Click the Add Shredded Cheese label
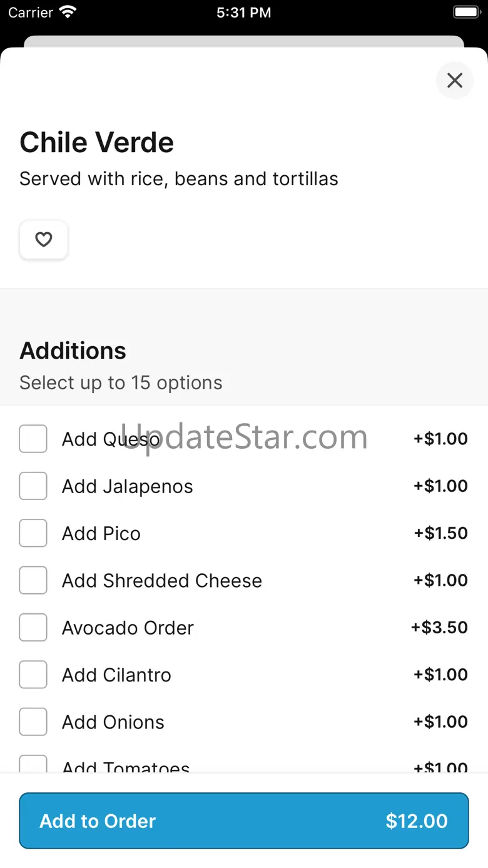The height and width of the screenshot is (868, 488). click(x=161, y=581)
